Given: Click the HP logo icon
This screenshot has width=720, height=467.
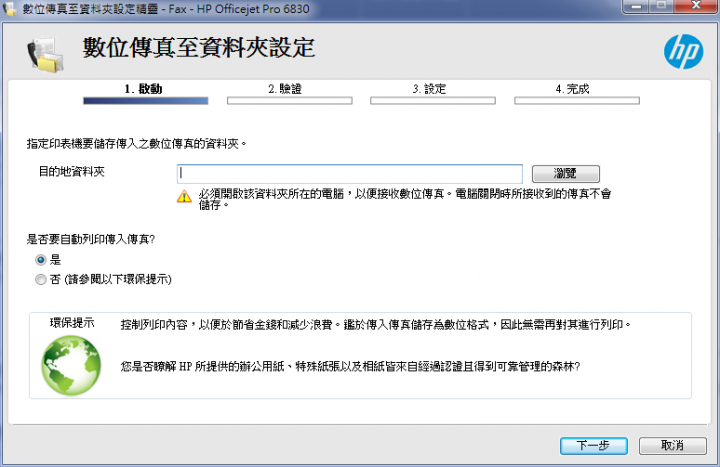Looking at the screenshot, I should coord(683,52).
